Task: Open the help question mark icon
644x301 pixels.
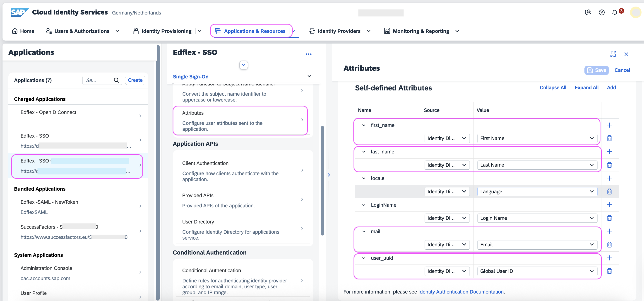Action: point(601,12)
